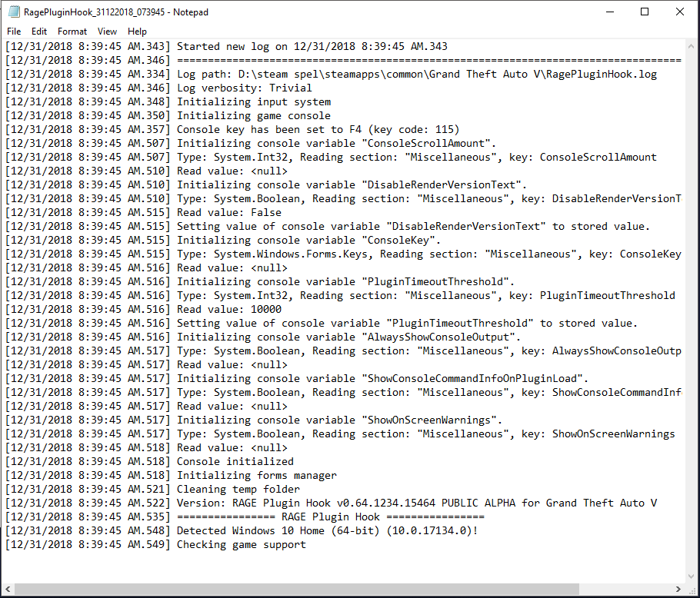Click 'Initializing console variable "ShowConsoleCommandInfoOnPluginLoad"' line
Screen dimensions: 700x598
[x=297, y=378]
